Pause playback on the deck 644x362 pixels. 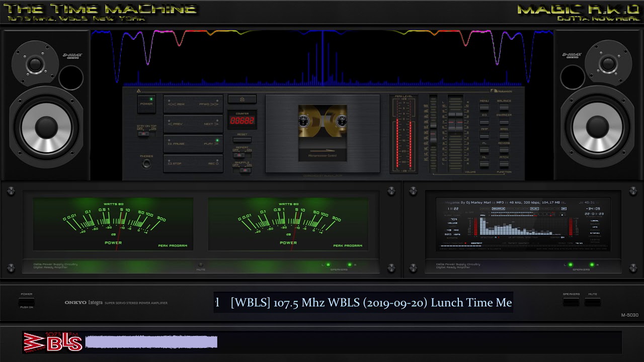click(178, 144)
